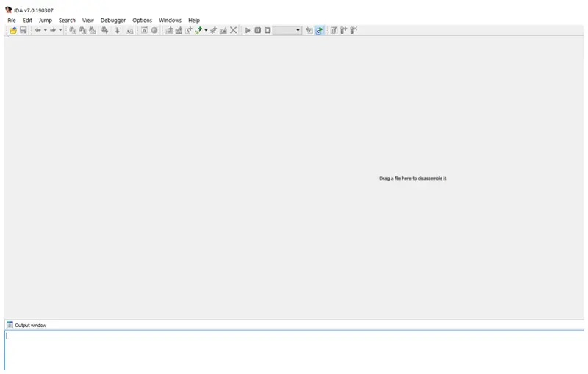Click the Save floppy disk icon

24,30
